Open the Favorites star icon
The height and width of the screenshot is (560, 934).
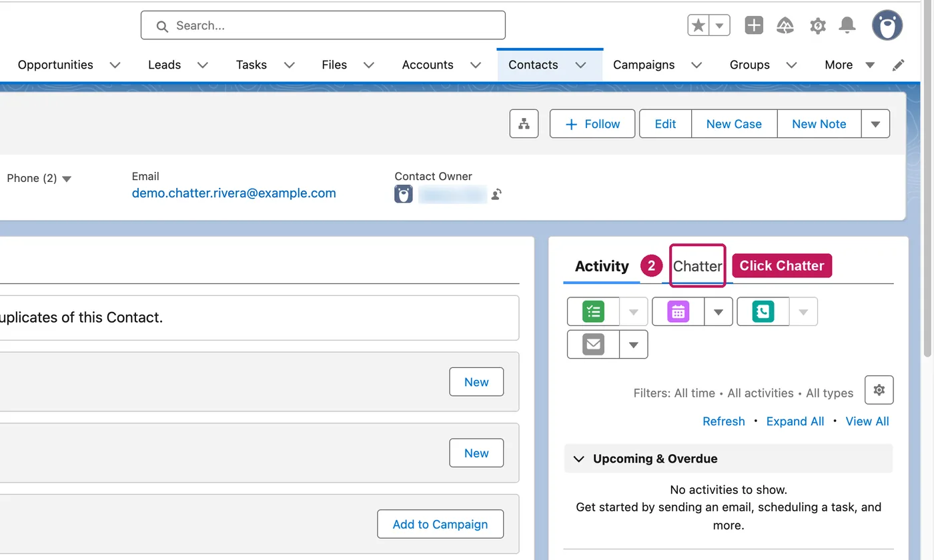tap(698, 25)
